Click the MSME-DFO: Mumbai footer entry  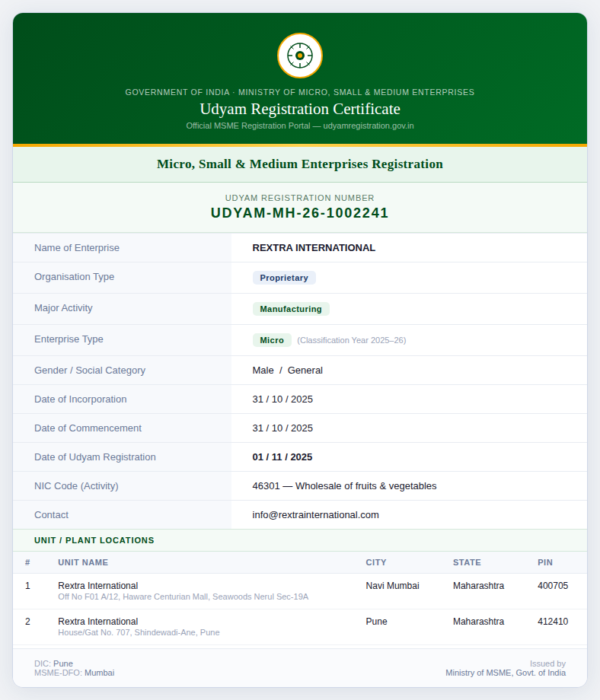click(x=74, y=673)
